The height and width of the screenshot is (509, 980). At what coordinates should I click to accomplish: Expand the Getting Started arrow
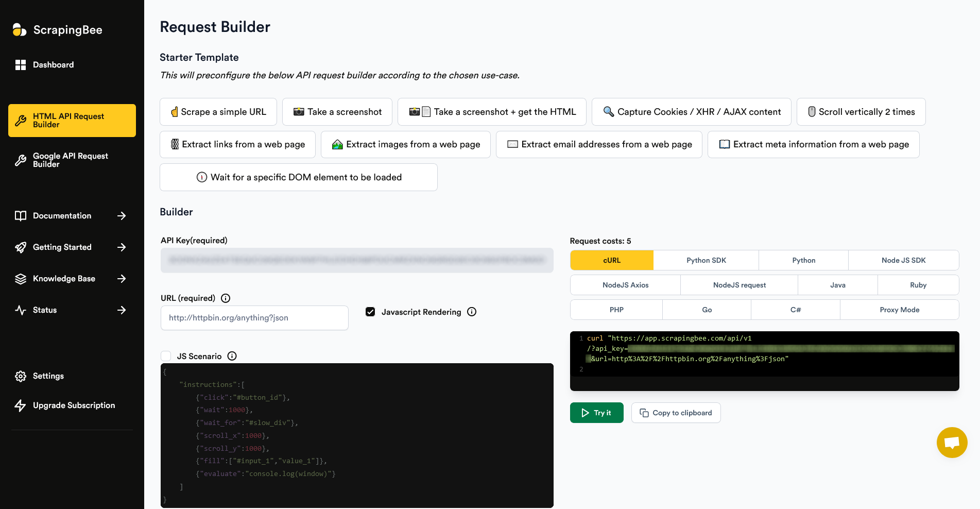(122, 247)
